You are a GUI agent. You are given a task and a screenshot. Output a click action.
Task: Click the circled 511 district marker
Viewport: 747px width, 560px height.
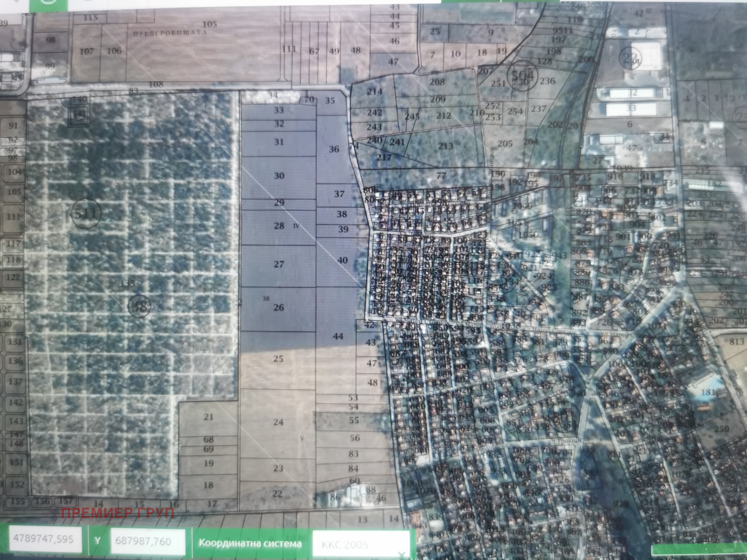86,215
